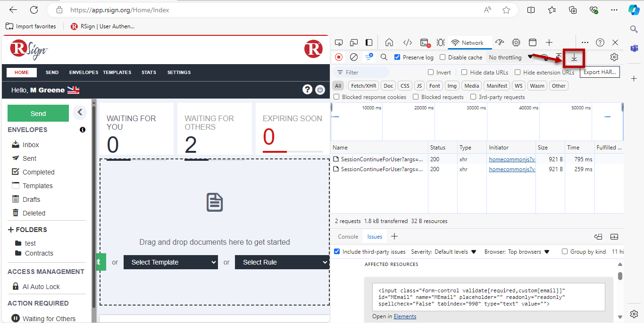
Task: Open Customize and control DevTools ellipsis
Action: [x=585, y=42]
